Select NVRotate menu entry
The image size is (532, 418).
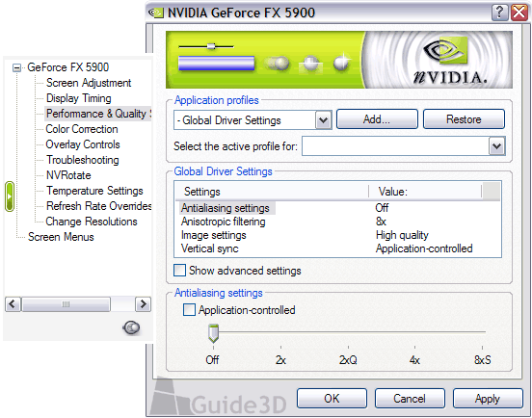click(x=68, y=175)
